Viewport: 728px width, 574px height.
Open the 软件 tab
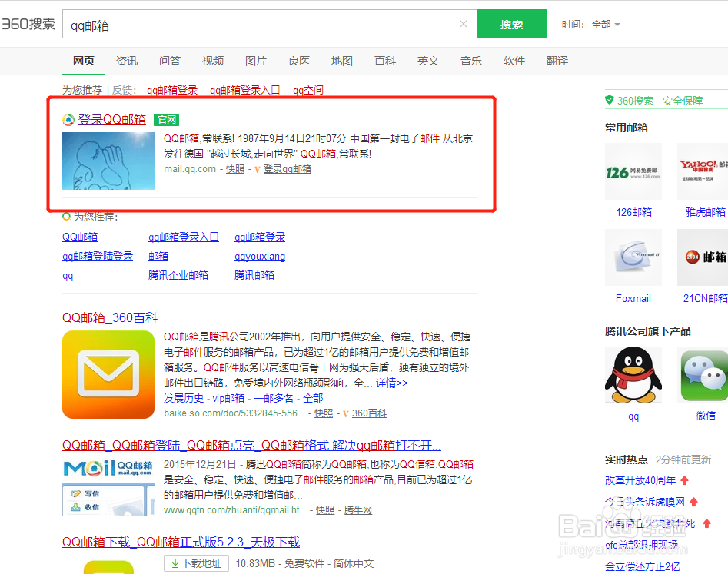(x=514, y=61)
